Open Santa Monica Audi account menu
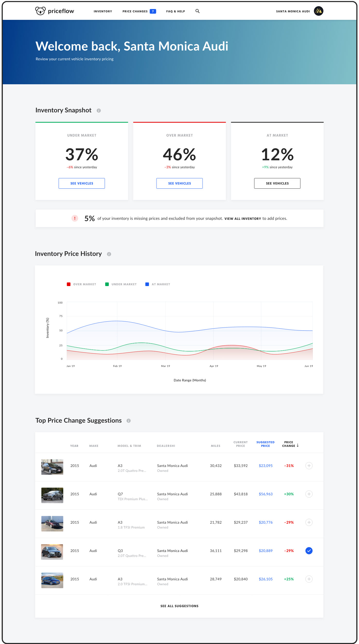Screen dimensions: 359x644 (293, 11)
